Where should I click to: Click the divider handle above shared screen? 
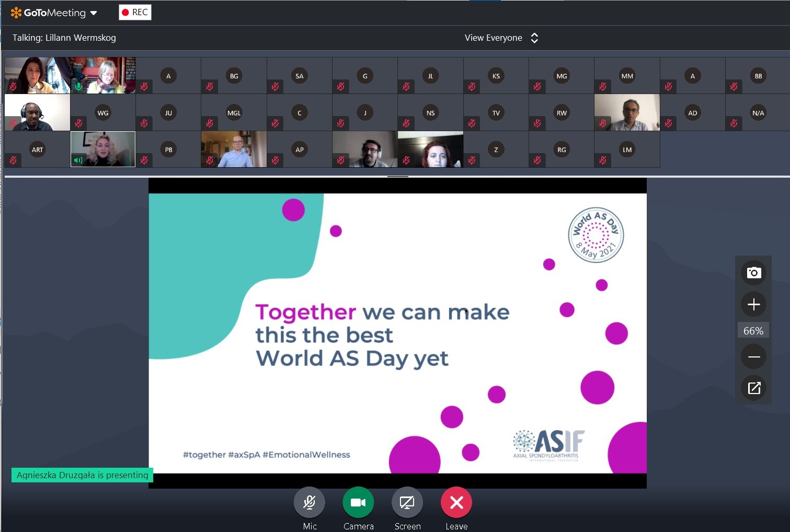tap(397, 177)
